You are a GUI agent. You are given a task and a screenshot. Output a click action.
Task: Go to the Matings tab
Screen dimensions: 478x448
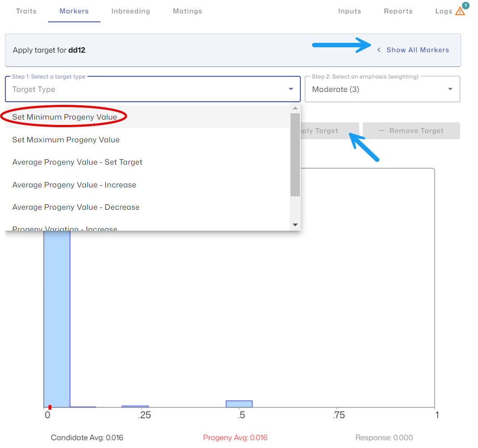point(187,11)
